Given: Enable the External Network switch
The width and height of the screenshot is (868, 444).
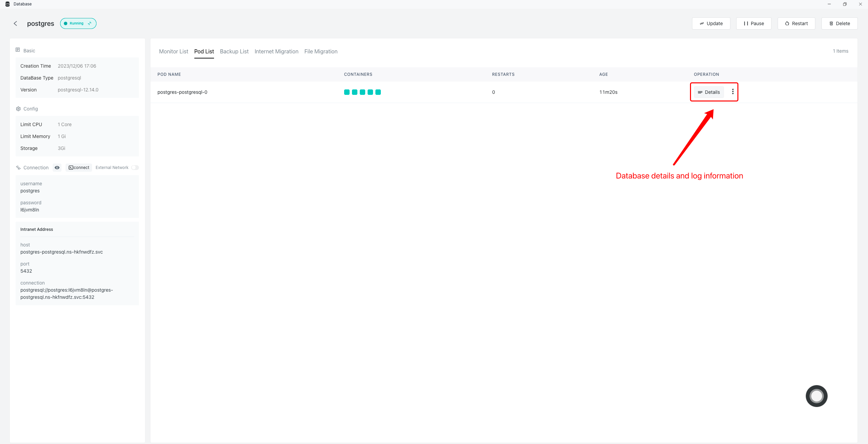Looking at the screenshot, I should (x=135, y=168).
